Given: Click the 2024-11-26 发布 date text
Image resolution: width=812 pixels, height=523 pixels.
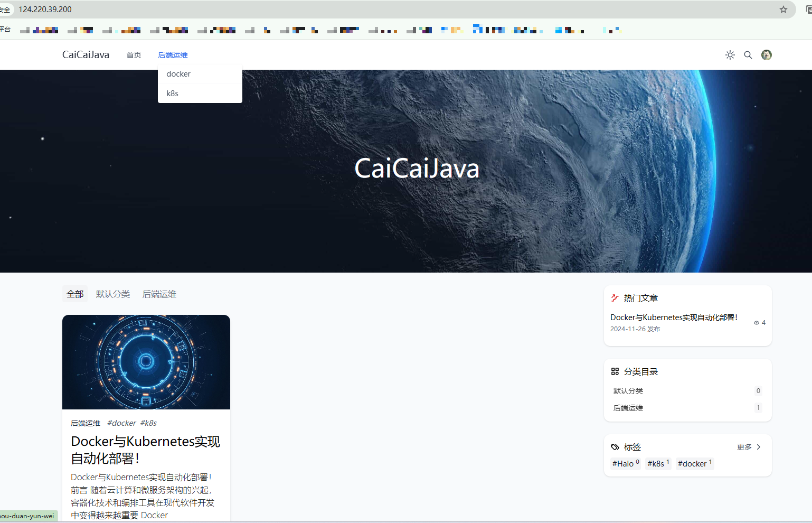Looking at the screenshot, I should 635,329.
